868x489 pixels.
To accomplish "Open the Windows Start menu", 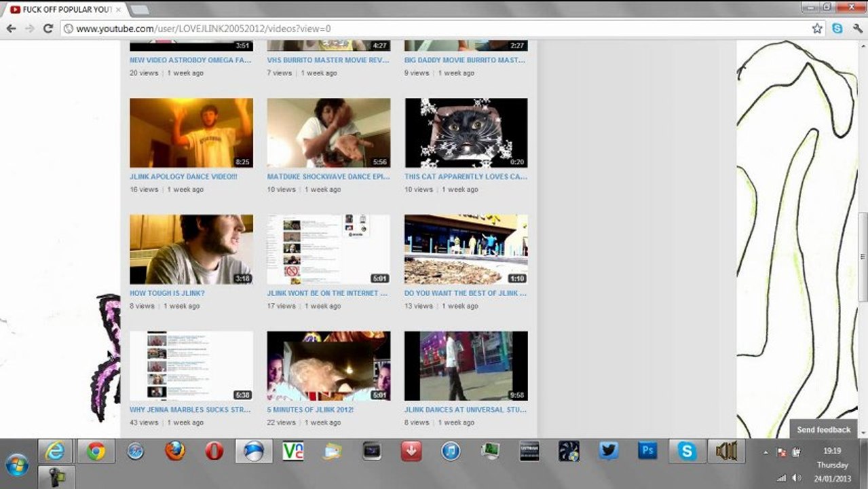I will (16, 465).
